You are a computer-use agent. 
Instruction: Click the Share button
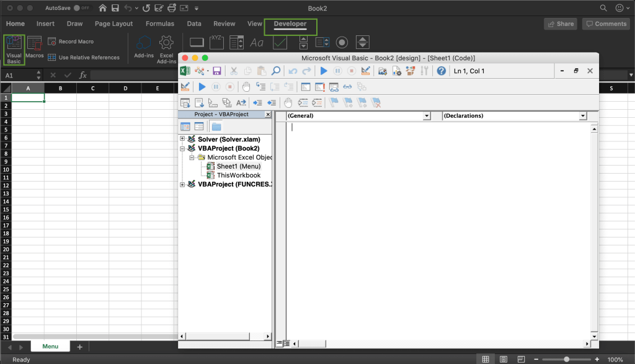(x=561, y=24)
